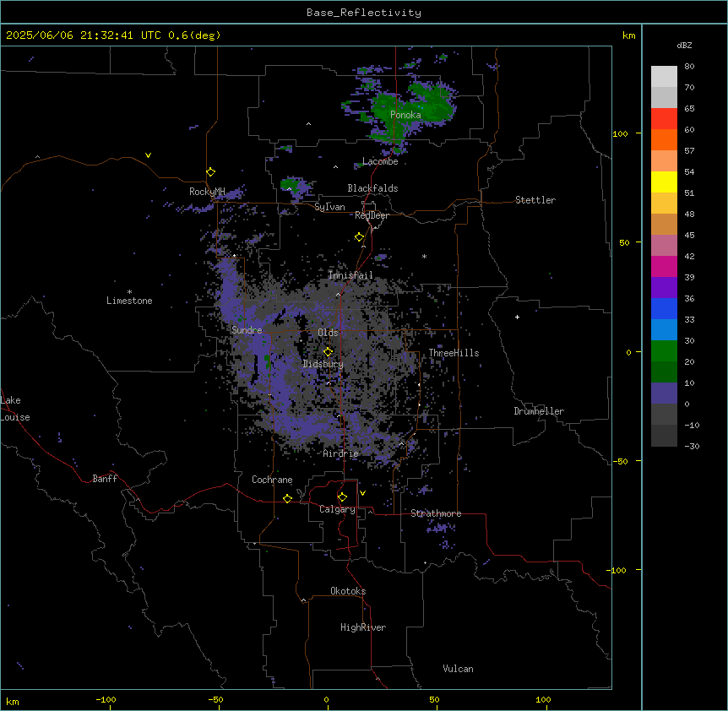Click the HighRiver city label
This screenshot has height=711, width=728.
pyautogui.click(x=363, y=627)
